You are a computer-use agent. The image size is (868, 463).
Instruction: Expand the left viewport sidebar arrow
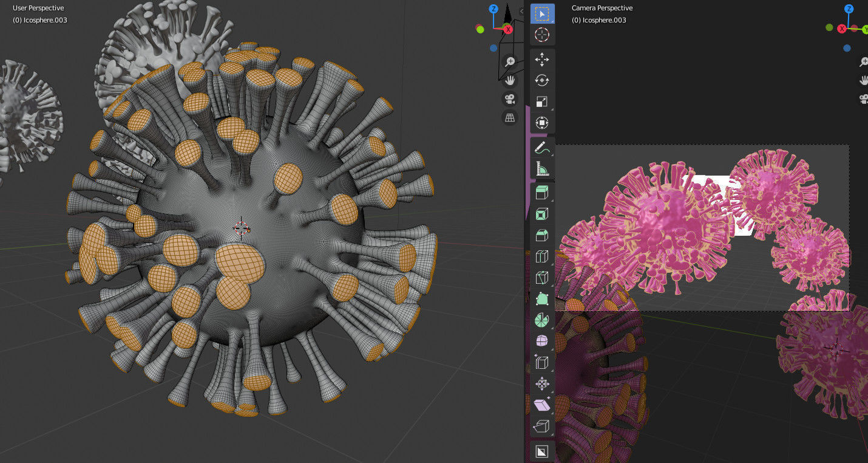point(521,10)
